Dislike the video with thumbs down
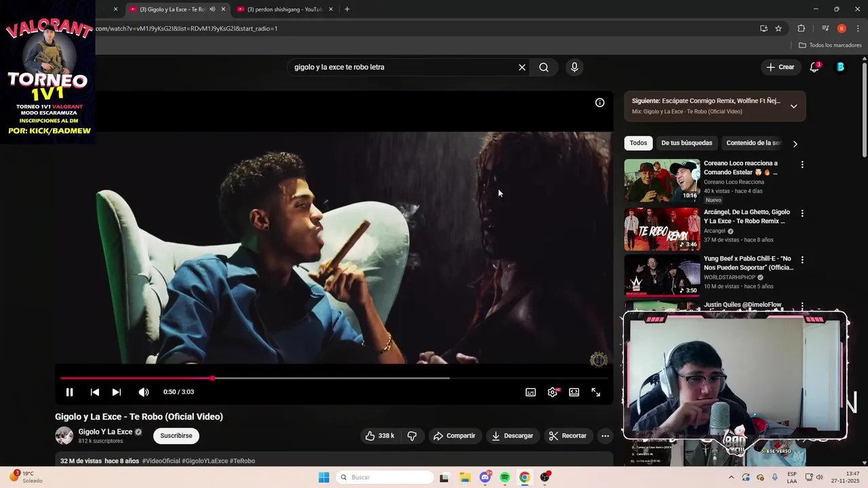This screenshot has width=868, height=488. point(412,436)
